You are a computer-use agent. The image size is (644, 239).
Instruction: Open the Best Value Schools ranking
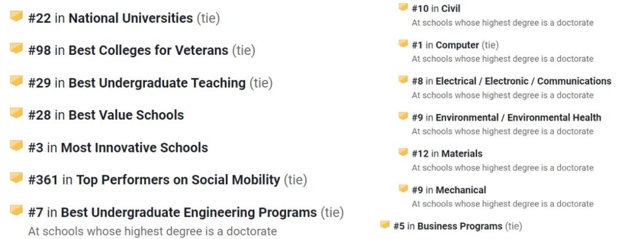click(x=126, y=115)
